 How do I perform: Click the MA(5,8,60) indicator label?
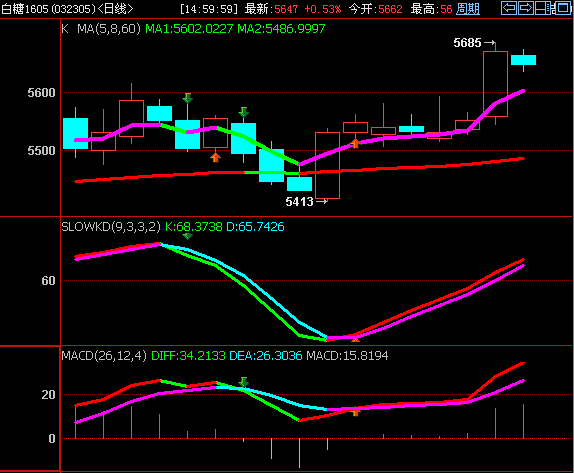tap(109, 29)
